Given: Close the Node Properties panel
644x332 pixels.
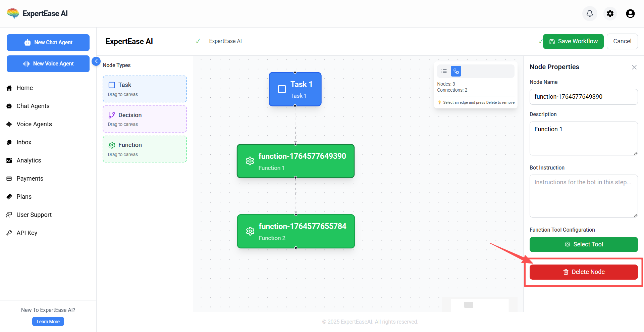Looking at the screenshot, I should pyautogui.click(x=634, y=67).
